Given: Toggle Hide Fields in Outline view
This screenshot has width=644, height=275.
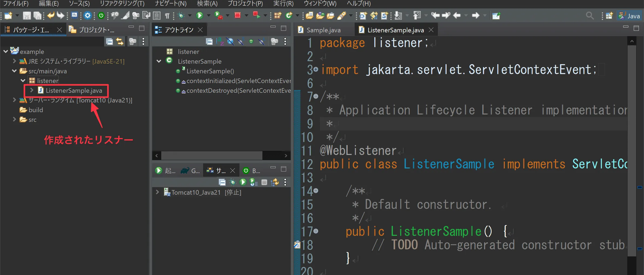Looking at the screenshot, I should [x=230, y=42].
